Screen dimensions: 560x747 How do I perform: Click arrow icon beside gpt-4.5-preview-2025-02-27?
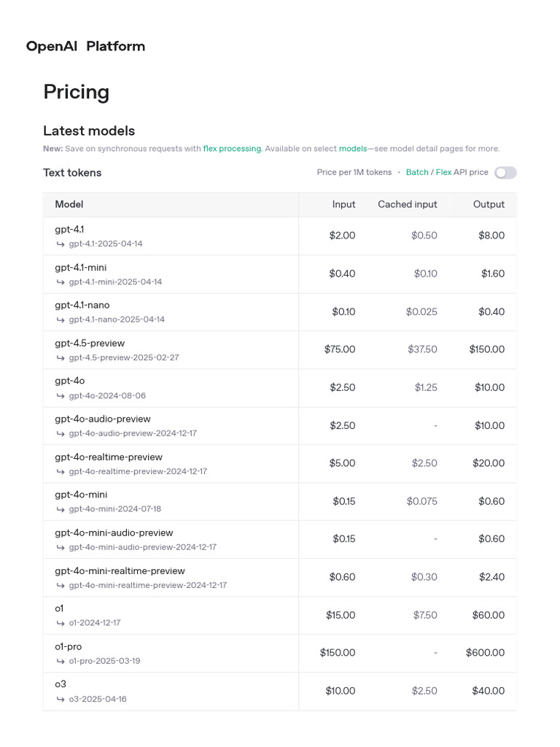click(x=61, y=357)
